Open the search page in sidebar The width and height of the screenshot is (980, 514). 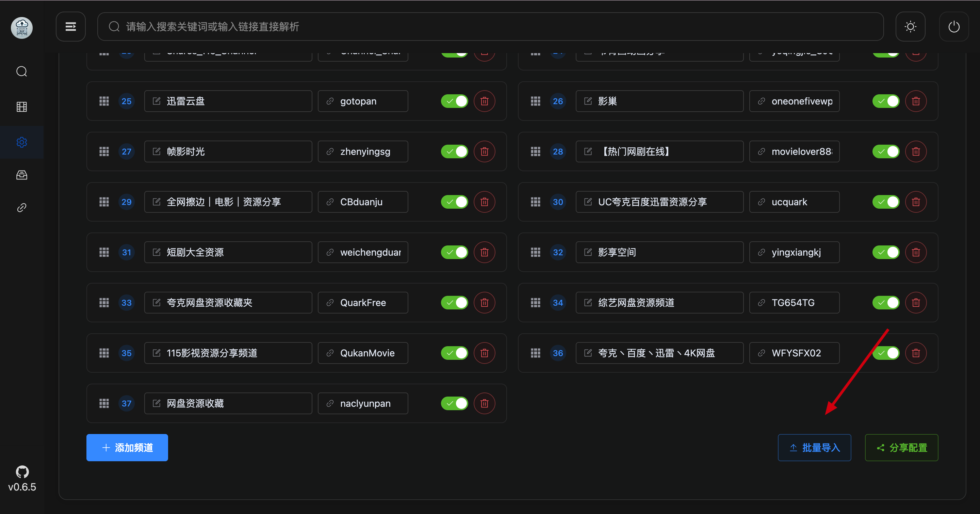[x=22, y=71]
